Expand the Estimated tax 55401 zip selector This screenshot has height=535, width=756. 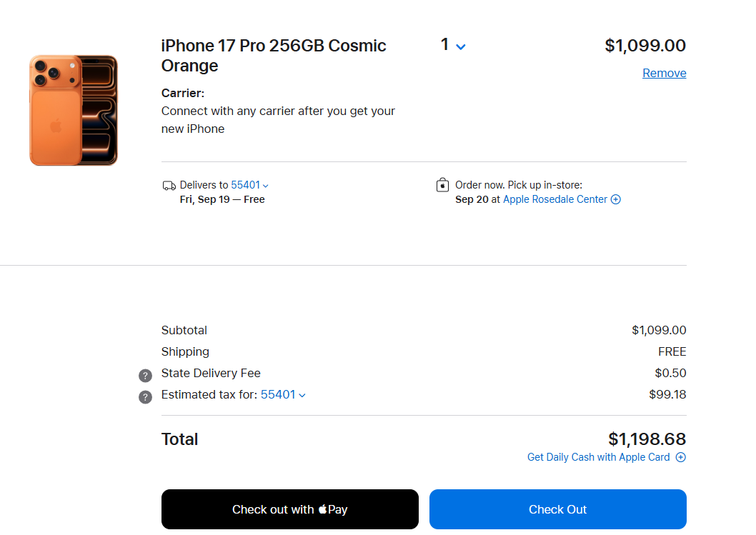coord(283,394)
